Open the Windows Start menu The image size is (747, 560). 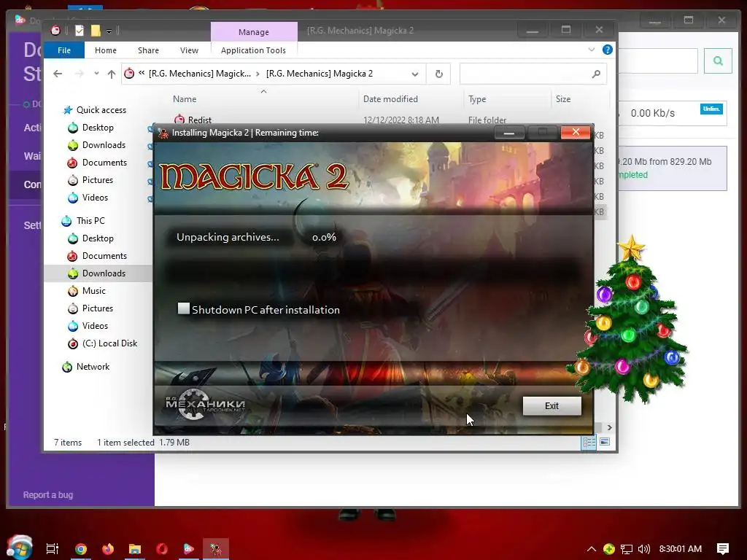pos(20,548)
